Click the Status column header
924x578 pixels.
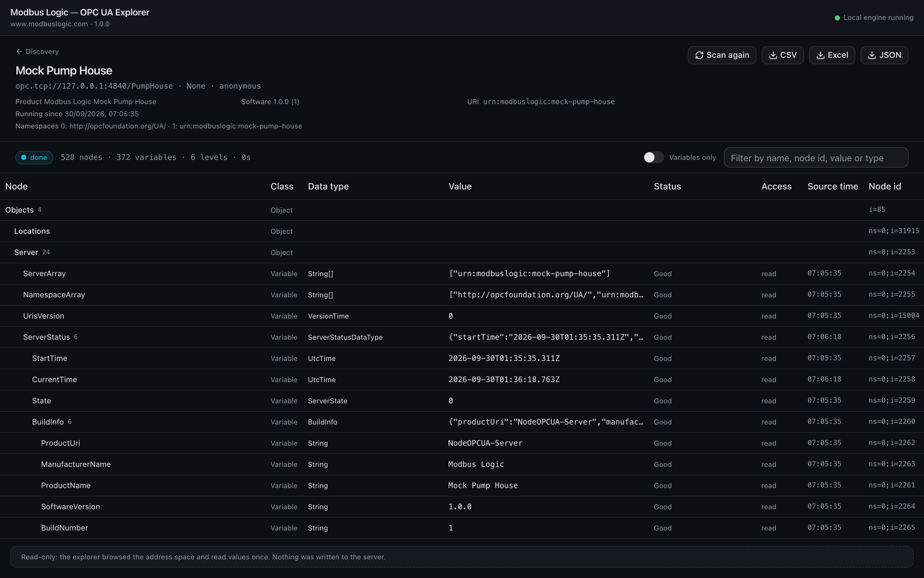pos(667,187)
